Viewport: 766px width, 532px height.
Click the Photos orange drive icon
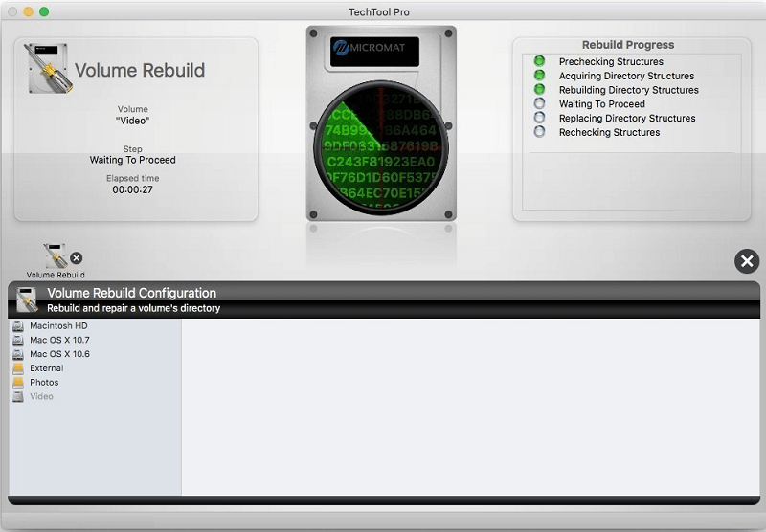(18, 383)
